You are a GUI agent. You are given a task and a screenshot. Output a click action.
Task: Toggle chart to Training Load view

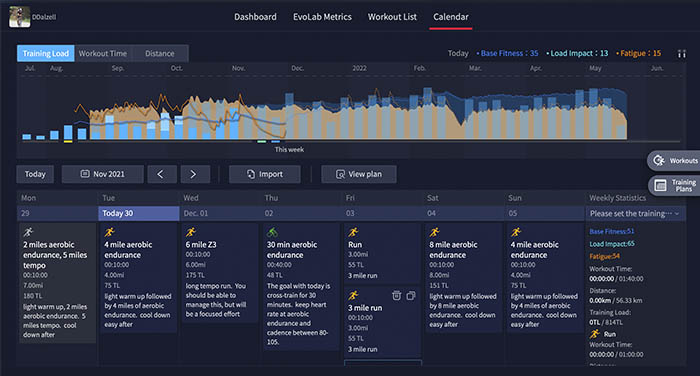46,53
